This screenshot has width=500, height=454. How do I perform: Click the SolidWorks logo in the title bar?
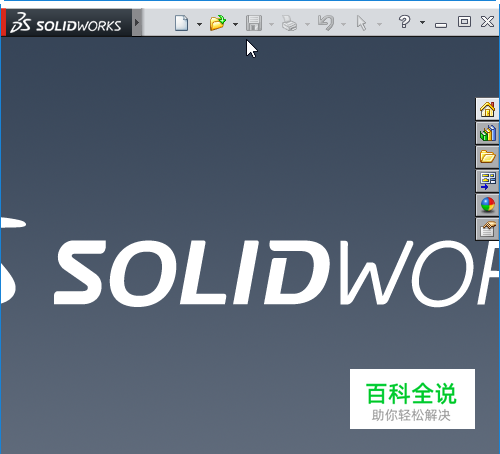pos(66,23)
